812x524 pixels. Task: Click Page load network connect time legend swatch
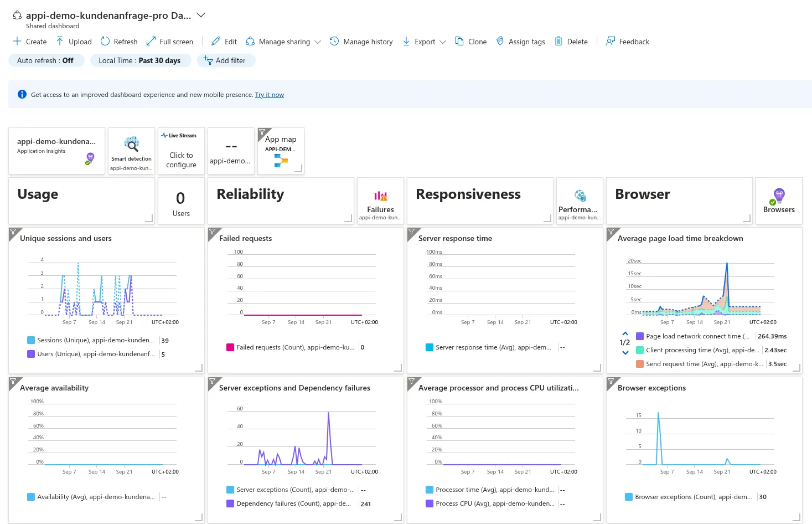tap(640, 336)
